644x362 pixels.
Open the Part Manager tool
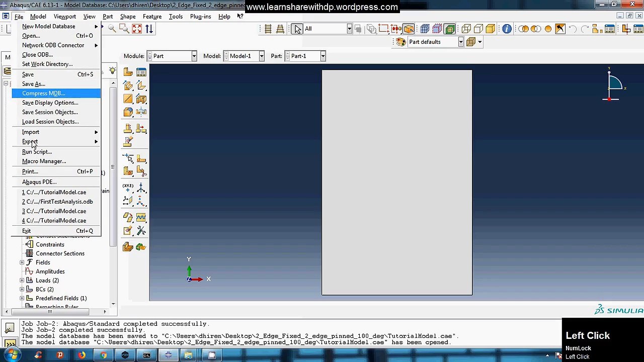141,72
